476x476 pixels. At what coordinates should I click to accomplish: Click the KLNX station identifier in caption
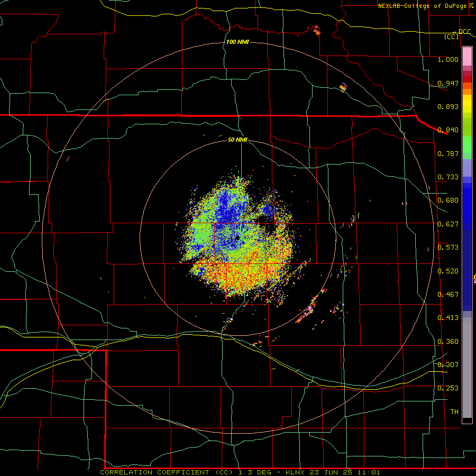click(296, 472)
